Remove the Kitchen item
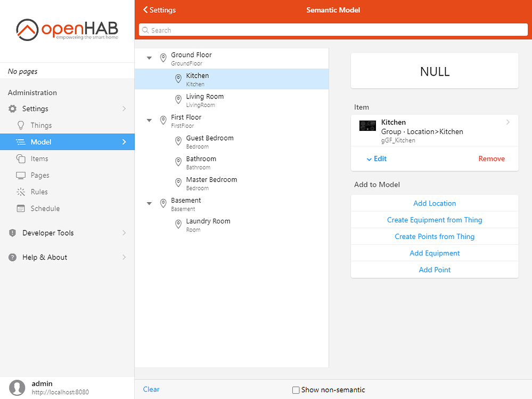This screenshot has height=399, width=532. [x=491, y=159]
